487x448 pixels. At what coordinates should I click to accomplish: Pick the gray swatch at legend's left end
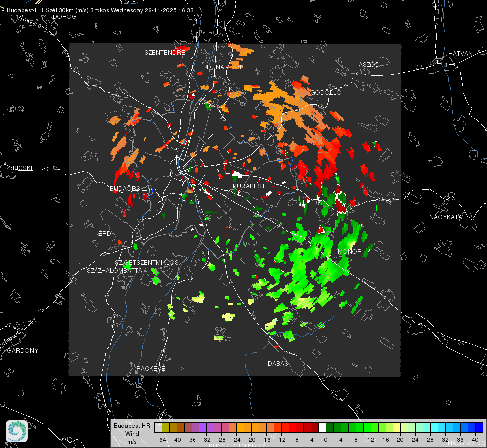coord(158,427)
